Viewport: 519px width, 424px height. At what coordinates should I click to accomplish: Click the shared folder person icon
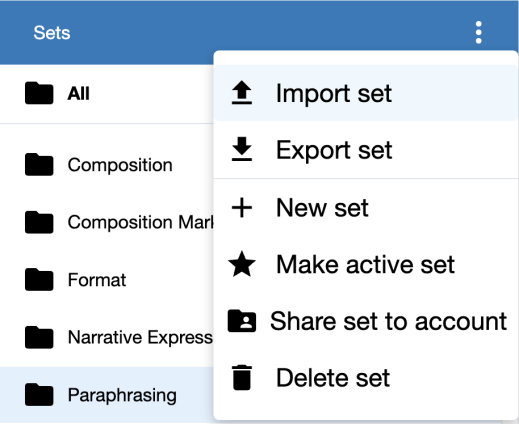tap(242, 321)
